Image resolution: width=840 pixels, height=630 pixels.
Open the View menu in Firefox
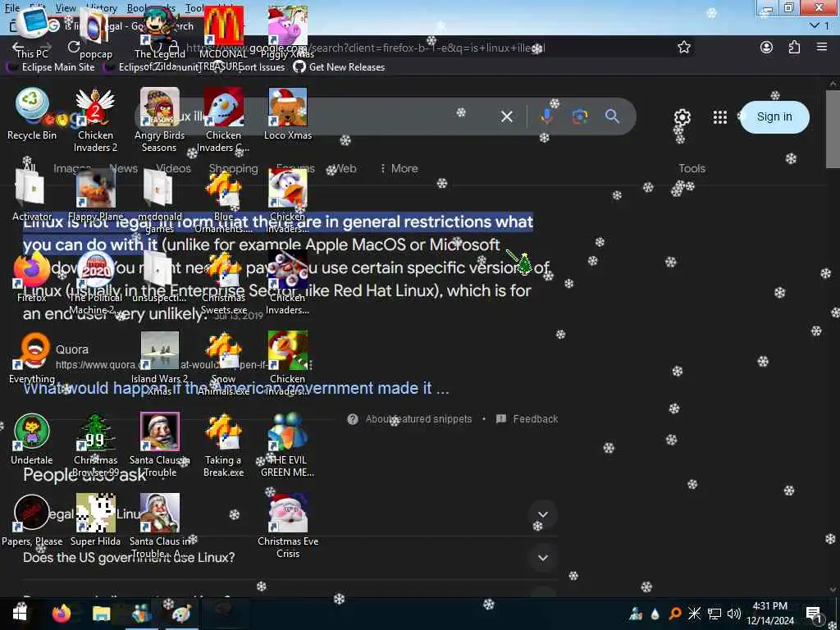click(66, 8)
